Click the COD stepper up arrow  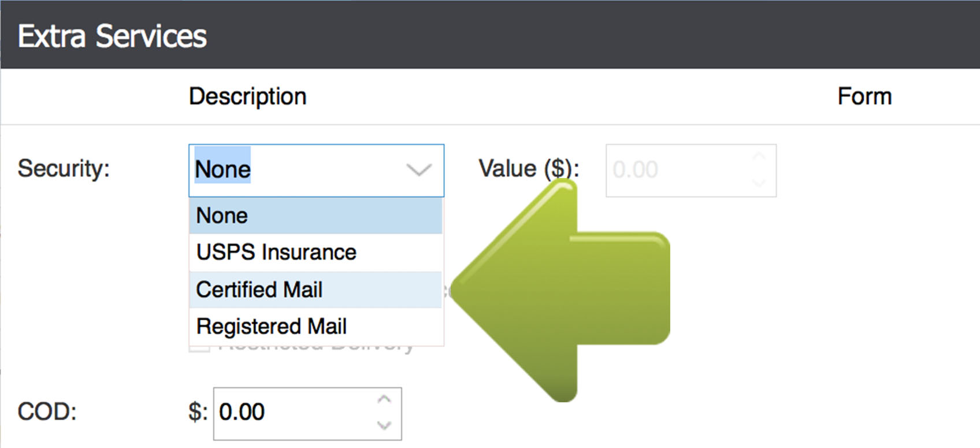coord(383,398)
